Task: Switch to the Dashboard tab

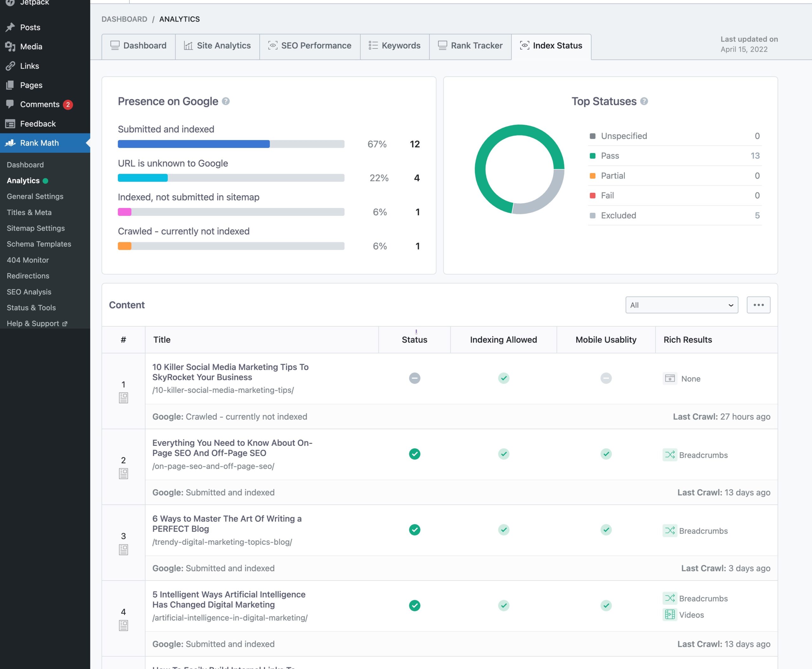Action: click(x=138, y=46)
